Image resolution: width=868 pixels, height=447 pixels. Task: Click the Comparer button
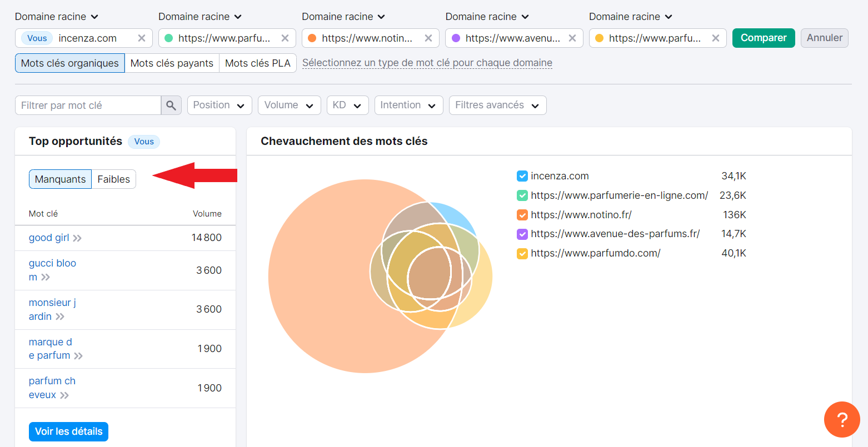tap(764, 38)
